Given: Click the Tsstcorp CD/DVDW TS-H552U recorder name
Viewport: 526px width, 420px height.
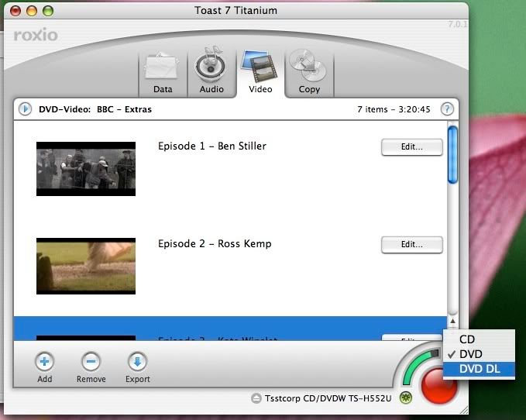Looking at the screenshot, I should [328, 398].
